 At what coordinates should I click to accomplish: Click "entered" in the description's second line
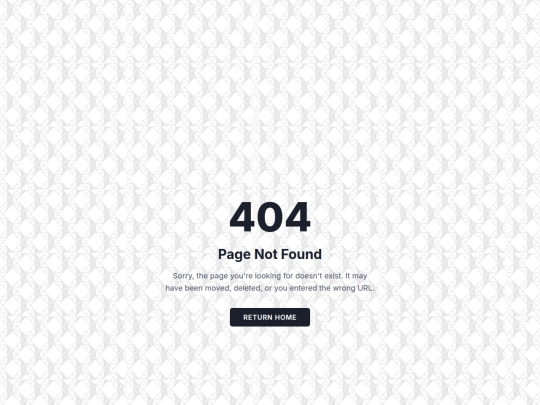(303, 288)
